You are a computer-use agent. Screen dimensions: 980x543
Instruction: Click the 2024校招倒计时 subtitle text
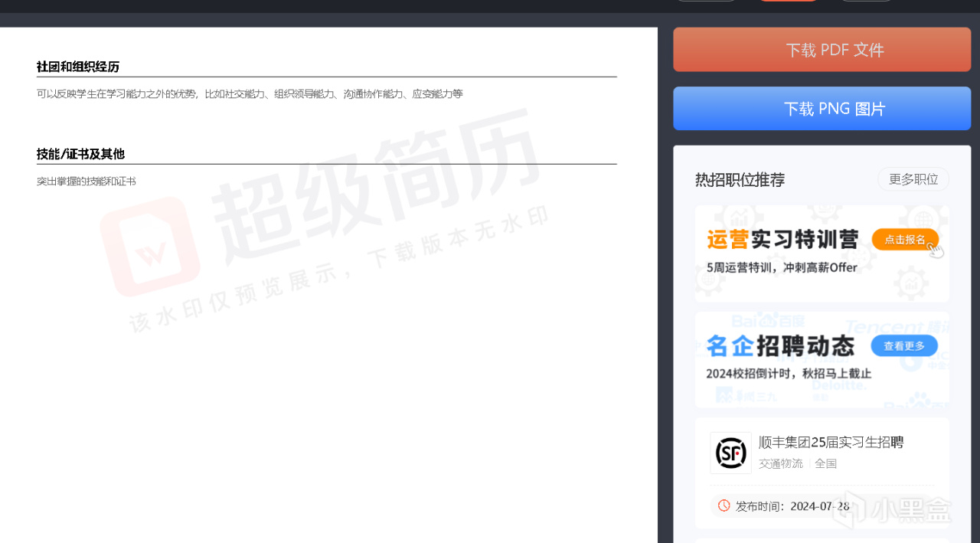(x=789, y=374)
